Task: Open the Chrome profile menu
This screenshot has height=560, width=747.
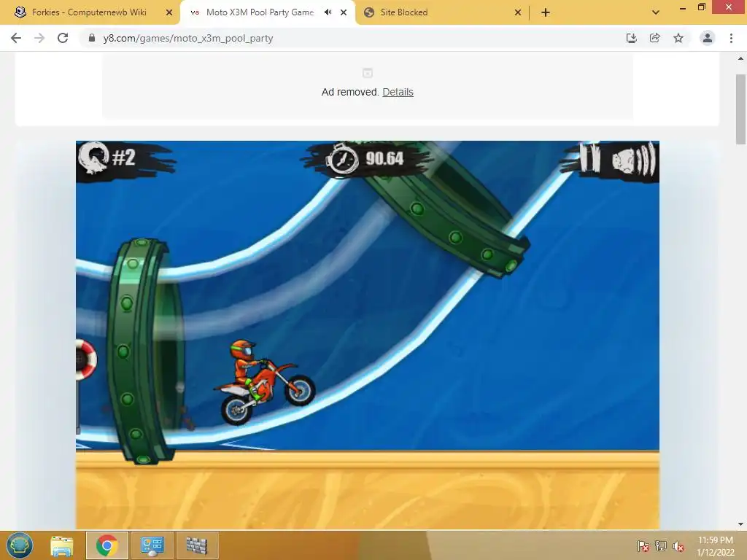Action: 708,38
